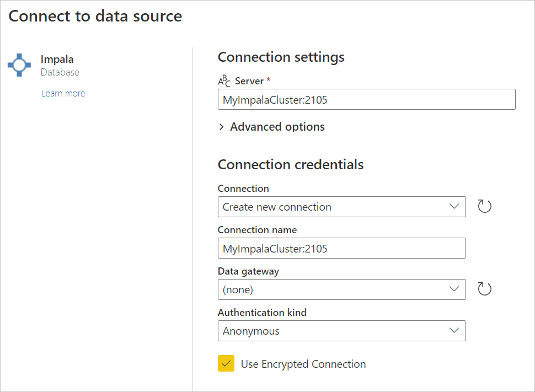Click the refresh icon beside Data gateway dropdown
Image resolution: width=535 pixels, height=392 pixels.
(484, 288)
